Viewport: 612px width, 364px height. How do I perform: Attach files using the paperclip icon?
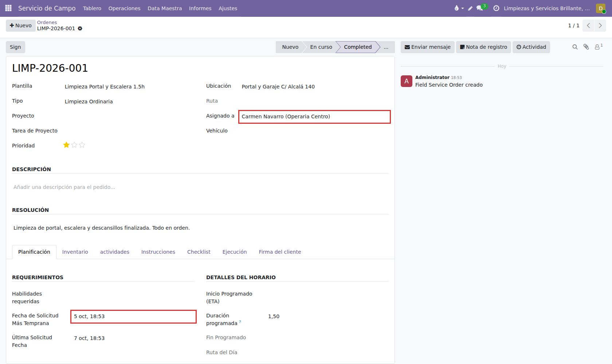tap(586, 47)
